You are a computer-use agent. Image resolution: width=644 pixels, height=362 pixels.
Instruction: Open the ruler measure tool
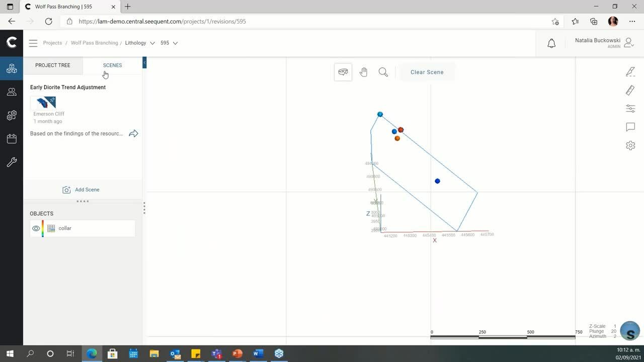pos(630,90)
